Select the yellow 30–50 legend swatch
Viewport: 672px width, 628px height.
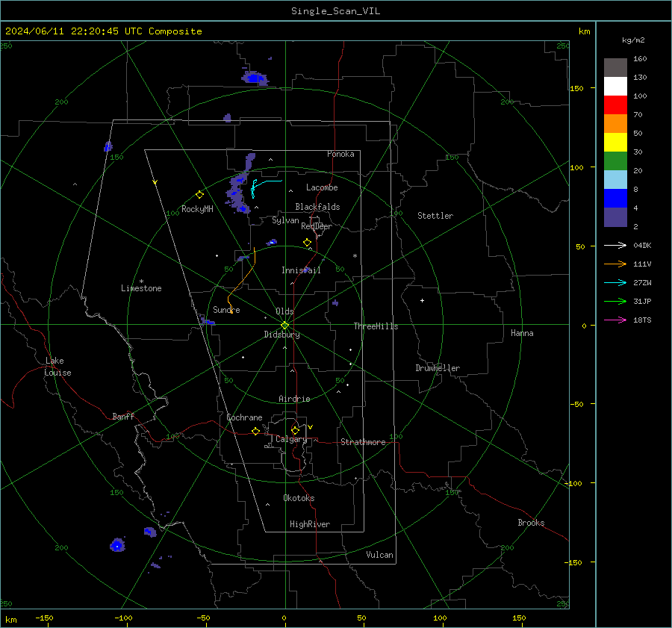[x=615, y=143]
